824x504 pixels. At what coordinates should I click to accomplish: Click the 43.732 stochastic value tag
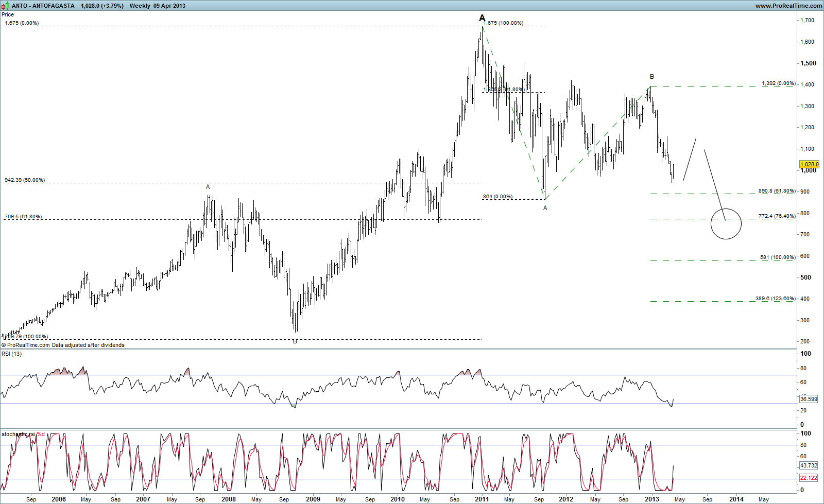[809, 465]
